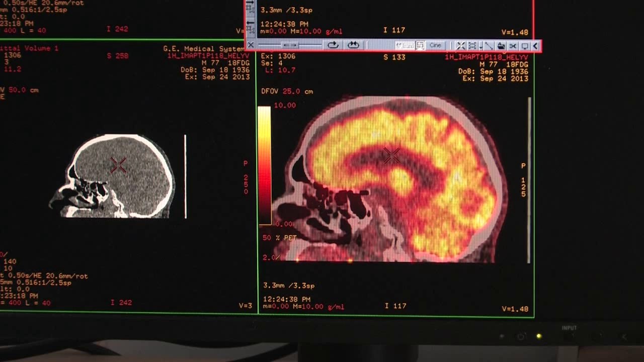The image size is (644, 362).
Task: Click the layout swap icon left of Cine
Action: click(421, 45)
